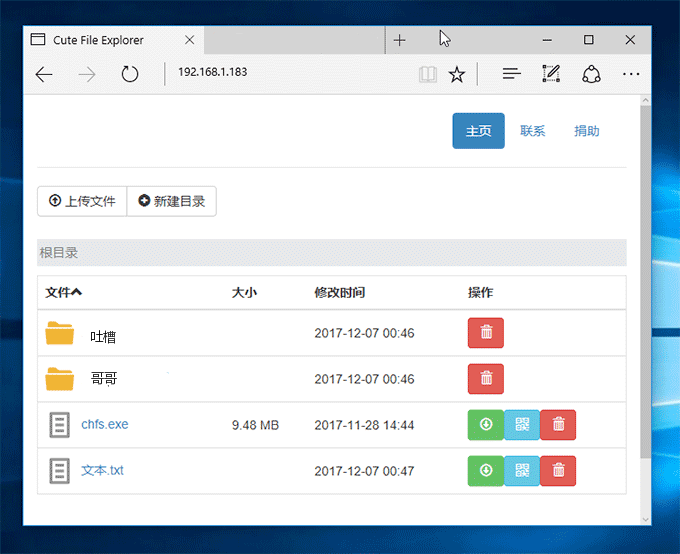680x554 pixels.
Task: Open the 吐槽 folder icon
Action: click(59, 333)
